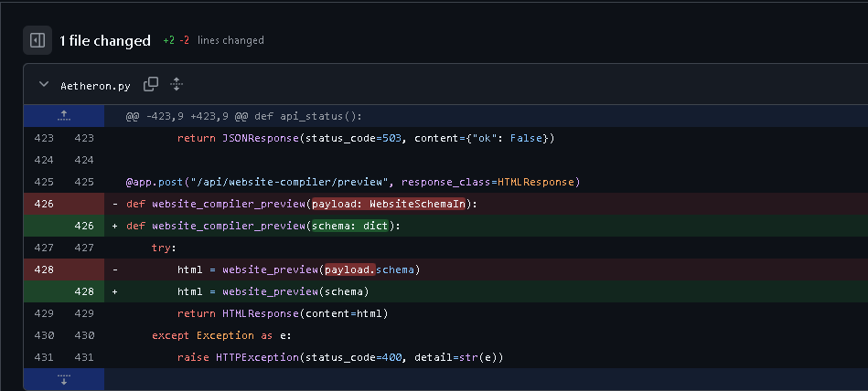
Task: Click the '+2' additions count
Action: [x=169, y=40]
